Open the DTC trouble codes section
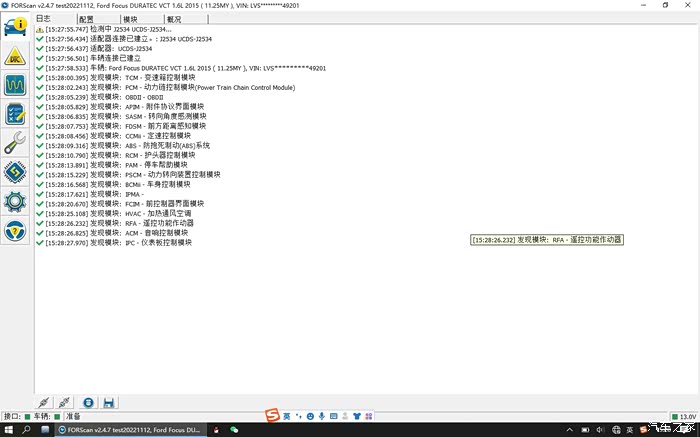The image size is (700, 437). pos(15,56)
